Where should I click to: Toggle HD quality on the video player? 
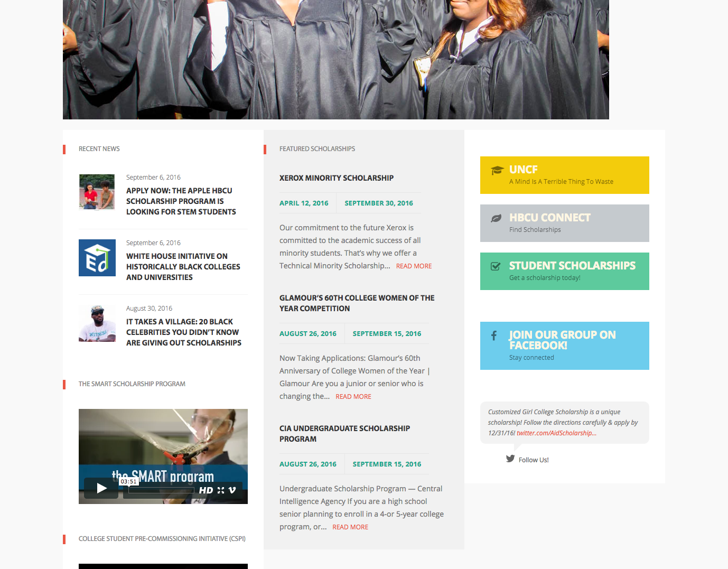[x=206, y=490]
